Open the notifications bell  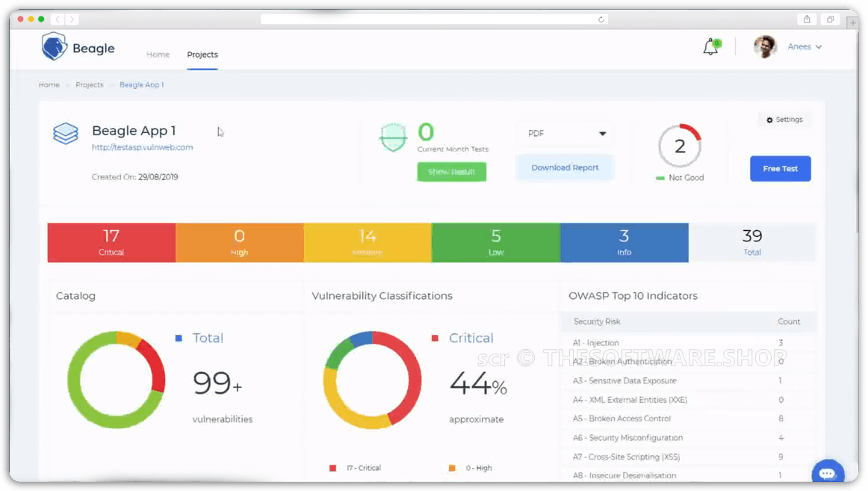[711, 47]
